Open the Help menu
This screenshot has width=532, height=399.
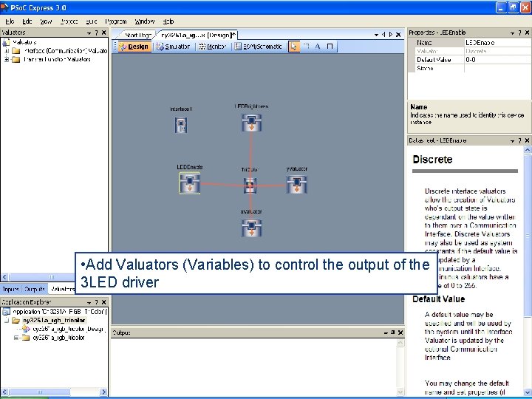pos(168,21)
